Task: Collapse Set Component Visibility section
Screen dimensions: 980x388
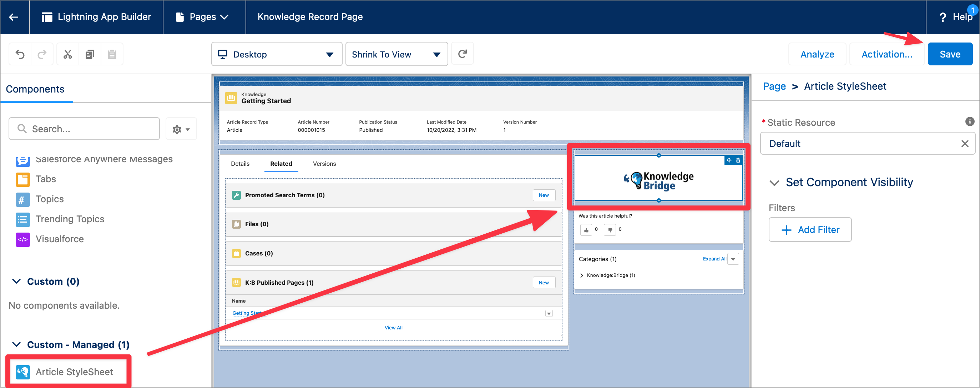Action: (x=774, y=183)
